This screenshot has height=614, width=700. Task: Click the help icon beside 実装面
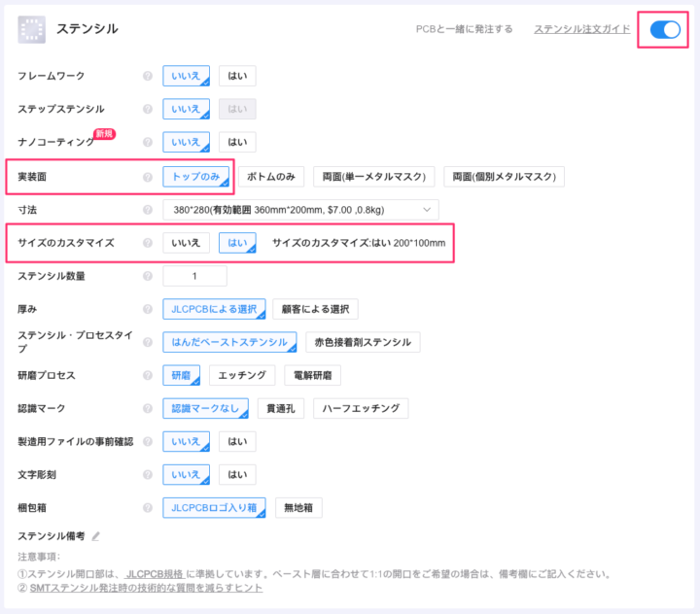pyautogui.click(x=148, y=177)
